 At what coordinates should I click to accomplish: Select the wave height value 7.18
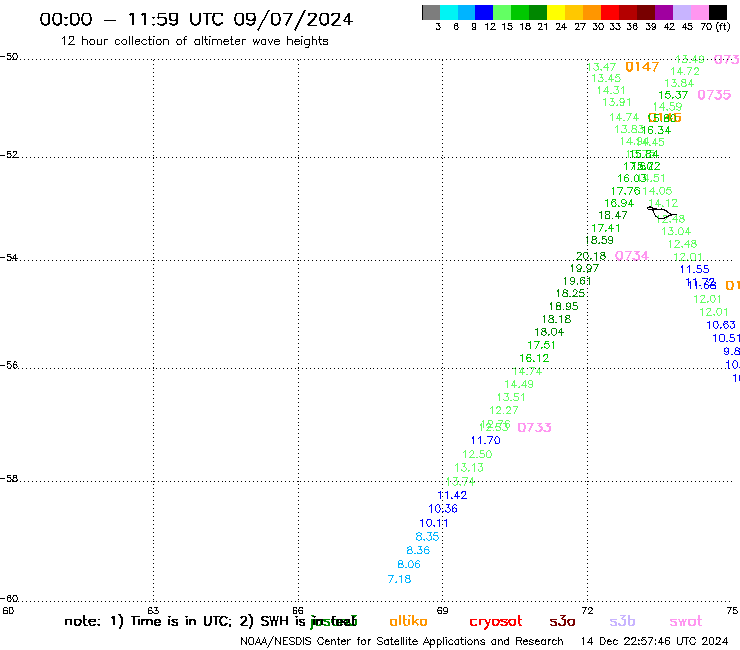(399, 579)
